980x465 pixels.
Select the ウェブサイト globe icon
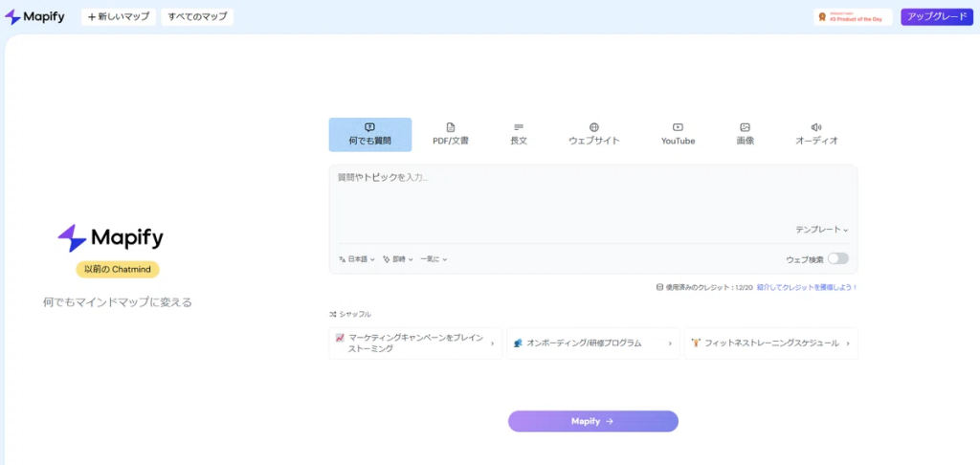click(x=594, y=127)
